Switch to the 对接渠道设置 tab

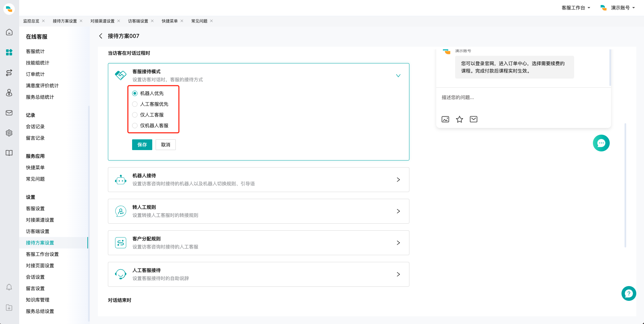103,21
